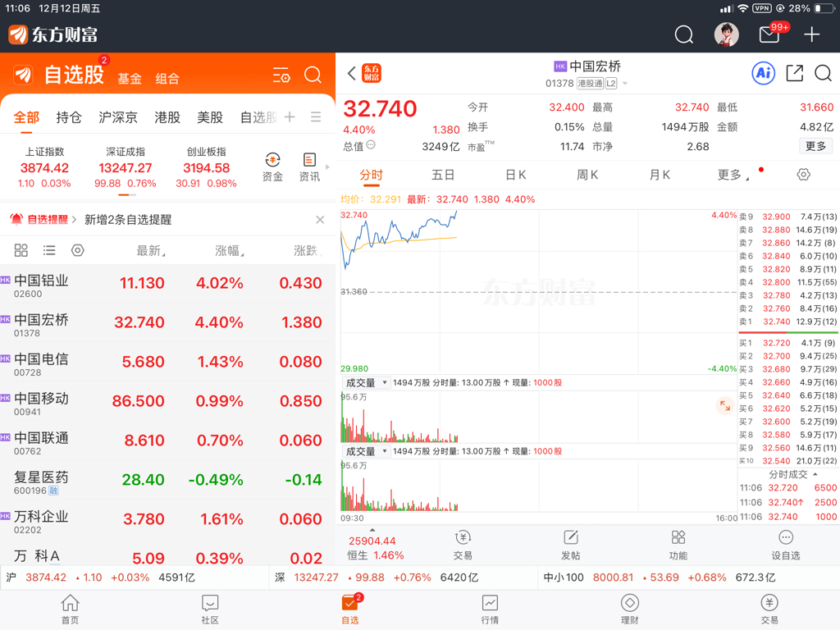Switch to 组合 portfolio section
The width and height of the screenshot is (840, 630).
click(x=167, y=79)
